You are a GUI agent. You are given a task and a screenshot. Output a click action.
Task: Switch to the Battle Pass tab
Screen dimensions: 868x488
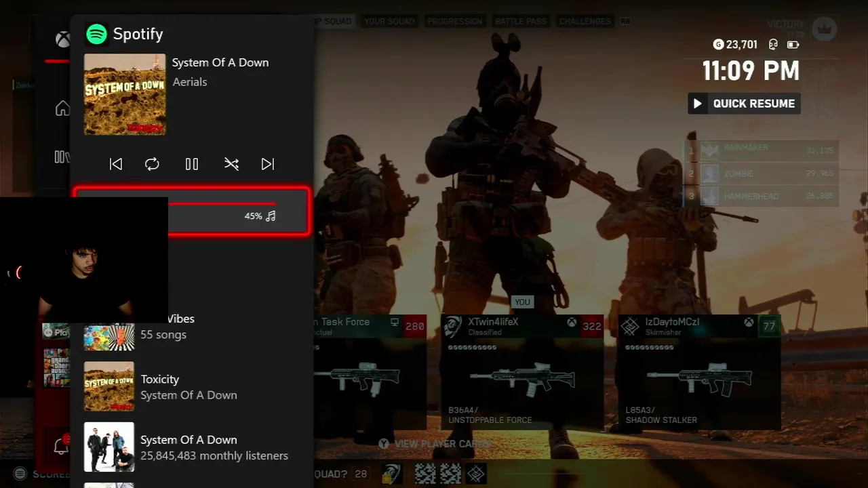click(521, 22)
